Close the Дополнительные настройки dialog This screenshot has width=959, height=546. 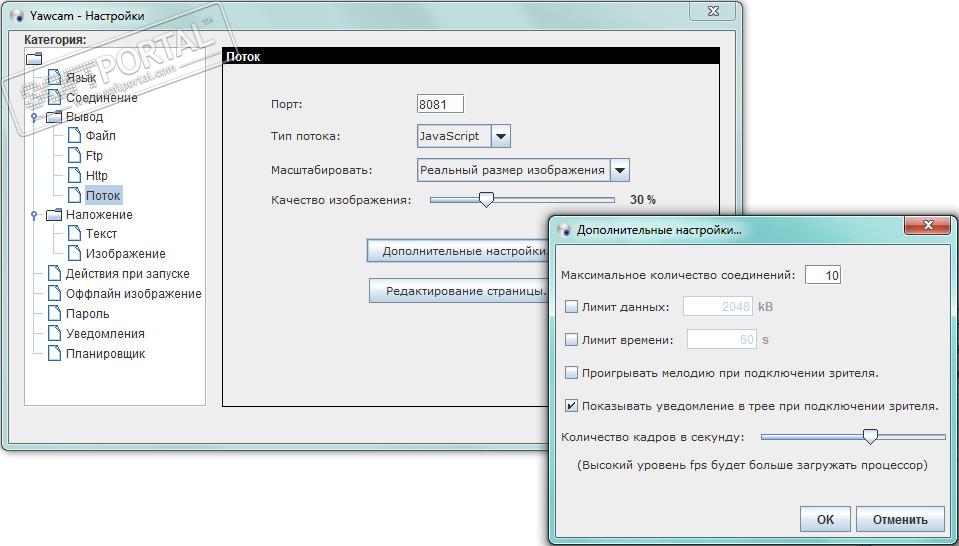(x=928, y=225)
